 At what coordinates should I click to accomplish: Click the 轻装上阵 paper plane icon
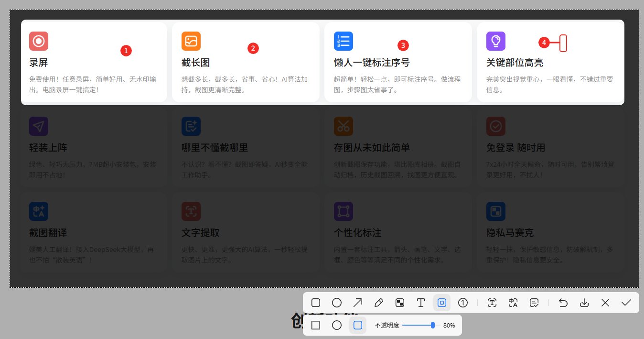(39, 126)
